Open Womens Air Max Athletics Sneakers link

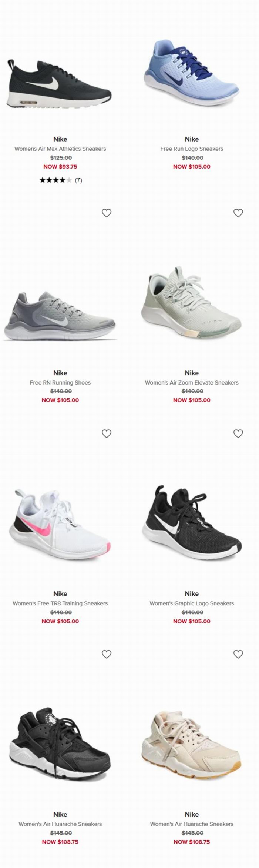click(x=60, y=149)
